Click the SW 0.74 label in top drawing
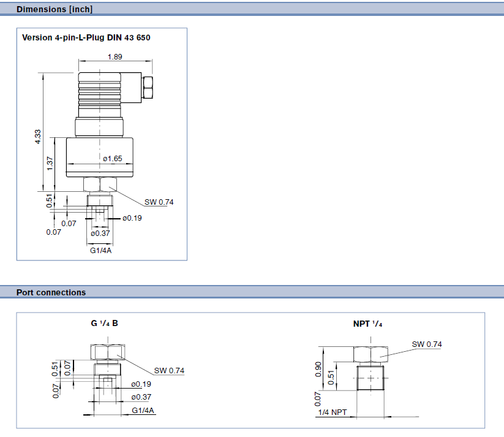504x437 pixels. [159, 202]
